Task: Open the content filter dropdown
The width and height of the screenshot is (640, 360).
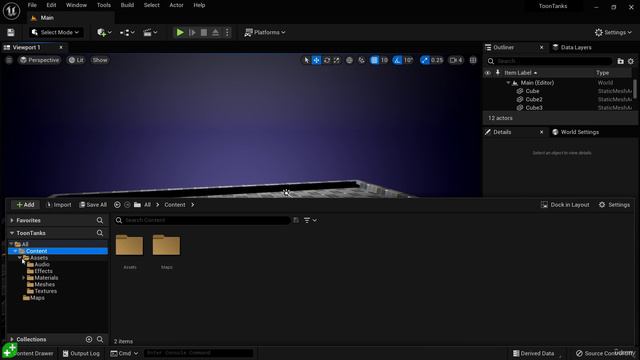Action: click(x=310, y=220)
